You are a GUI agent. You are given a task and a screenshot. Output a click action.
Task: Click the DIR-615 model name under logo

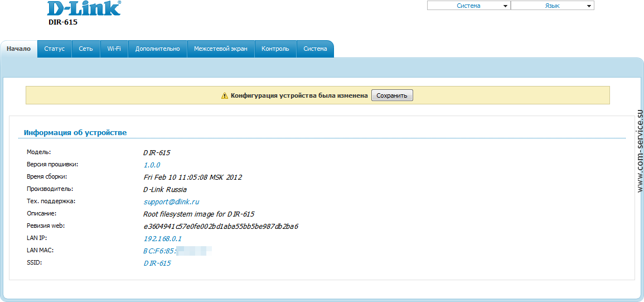[x=63, y=22]
